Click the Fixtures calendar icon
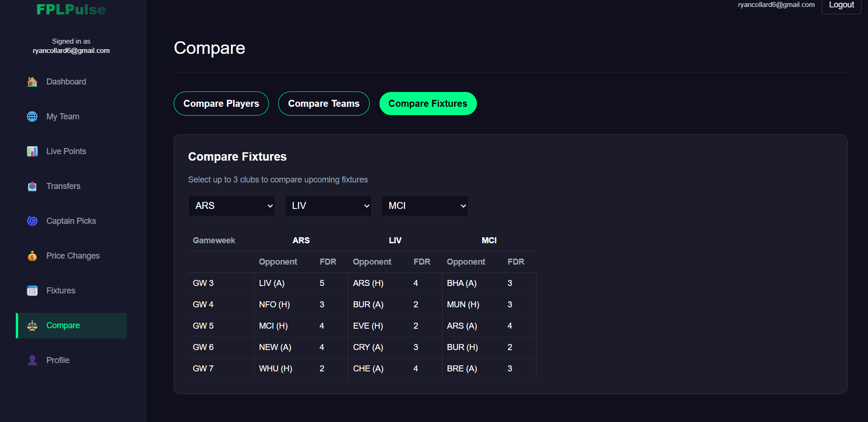The width and height of the screenshot is (868, 422). click(32, 291)
